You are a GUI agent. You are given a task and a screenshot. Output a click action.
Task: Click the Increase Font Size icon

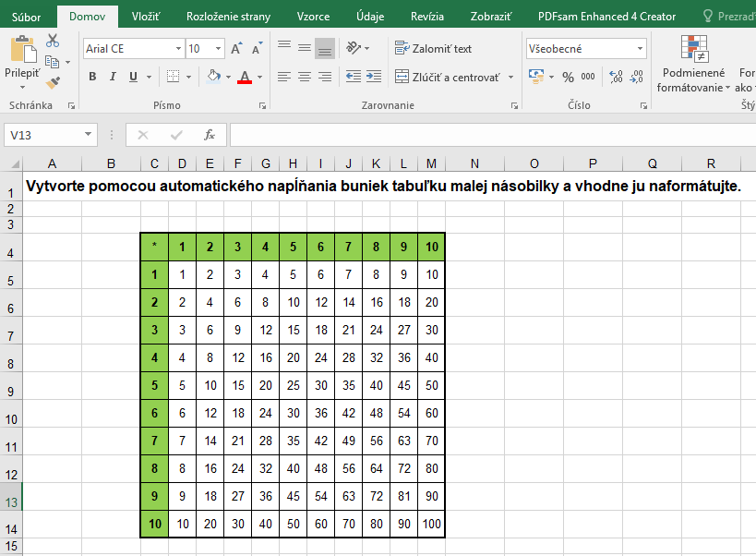tap(237, 49)
